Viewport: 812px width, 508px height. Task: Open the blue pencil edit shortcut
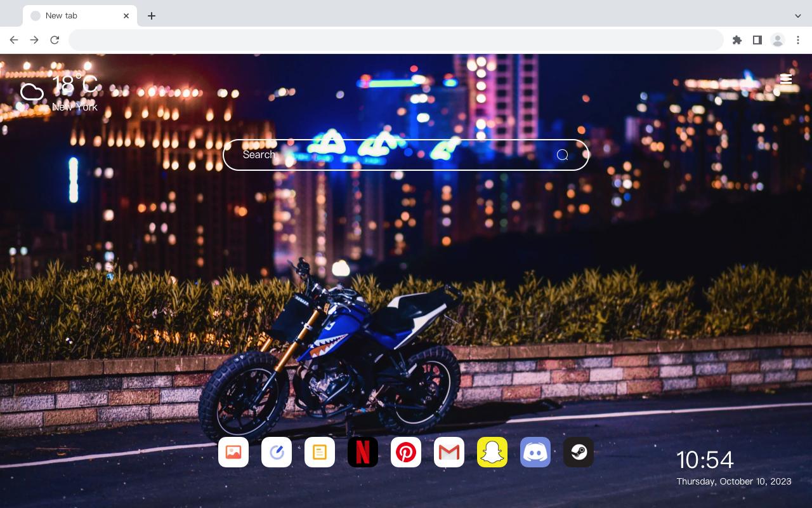tap(277, 452)
